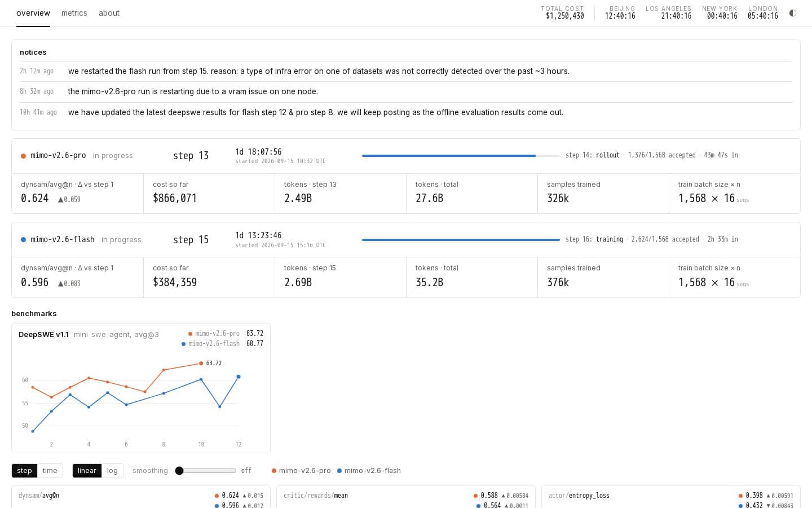
Task: Choose linear scale
Action: (x=87, y=471)
